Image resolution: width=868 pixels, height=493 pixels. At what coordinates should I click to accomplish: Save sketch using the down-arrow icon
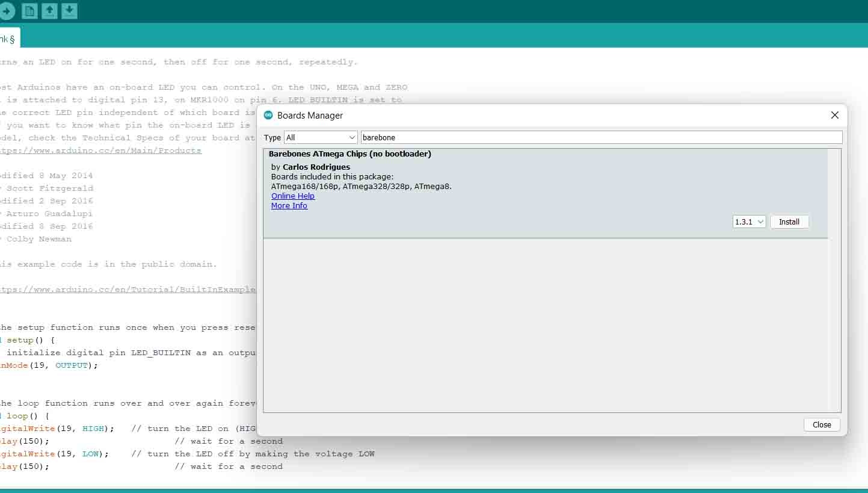(69, 11)
